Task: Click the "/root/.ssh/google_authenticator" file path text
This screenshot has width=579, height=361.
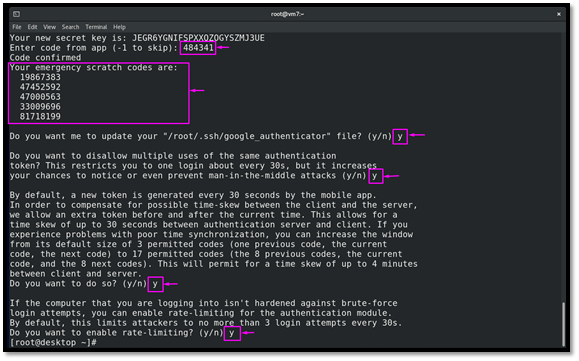Action: tap(247, 136)
